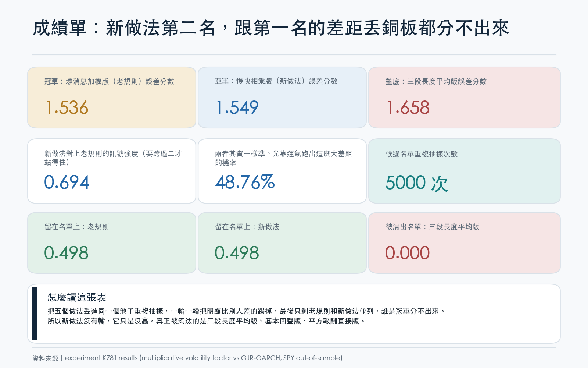Click the 墊底：三段長度平均版 label
588x368 pixels.
coord(436,81)
